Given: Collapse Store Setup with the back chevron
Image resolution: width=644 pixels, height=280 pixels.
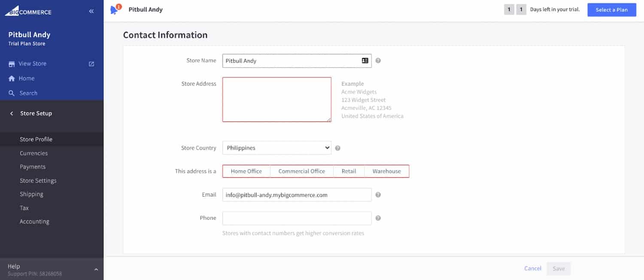Looking at the screenshot, I should (12, 113).
